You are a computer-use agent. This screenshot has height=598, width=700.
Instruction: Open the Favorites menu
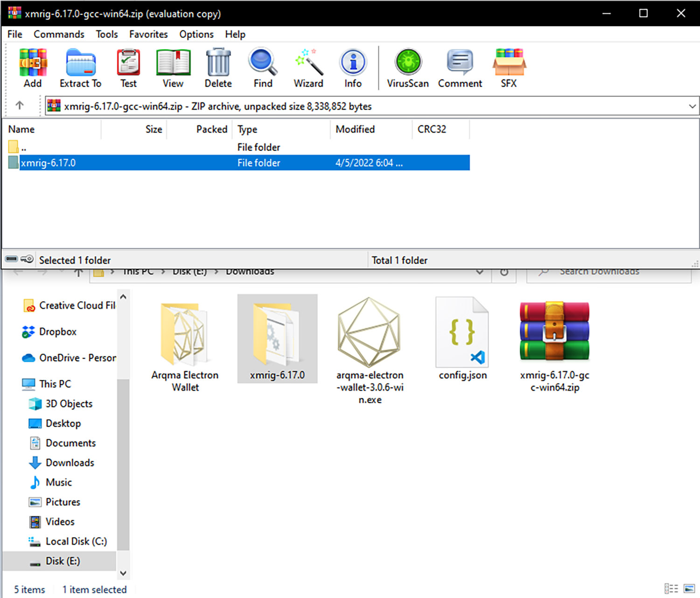click(x=148, y=34)
